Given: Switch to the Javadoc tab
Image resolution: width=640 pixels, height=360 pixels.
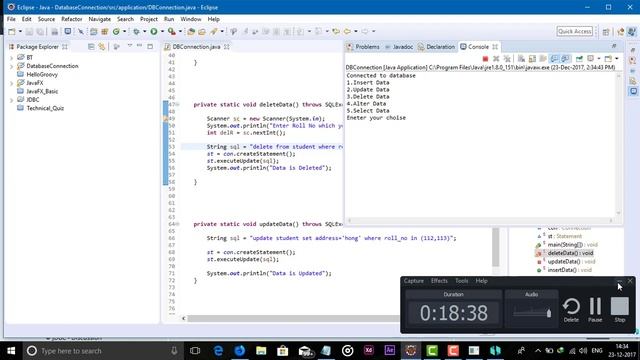Looking at the screenshot, I should tap(399, 47).
